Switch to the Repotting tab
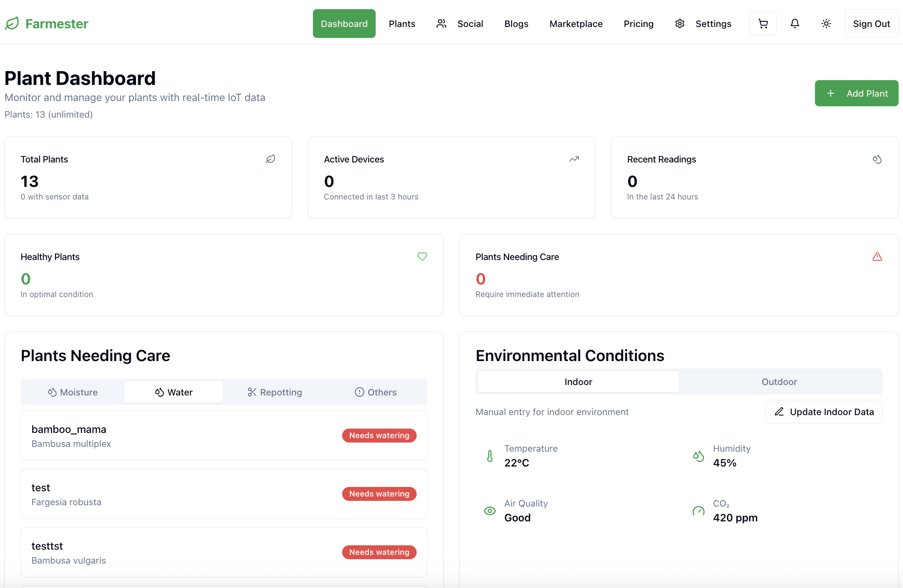Image resolution: width=903 pixels, height=588 pixels. click(x=275, y=392)
